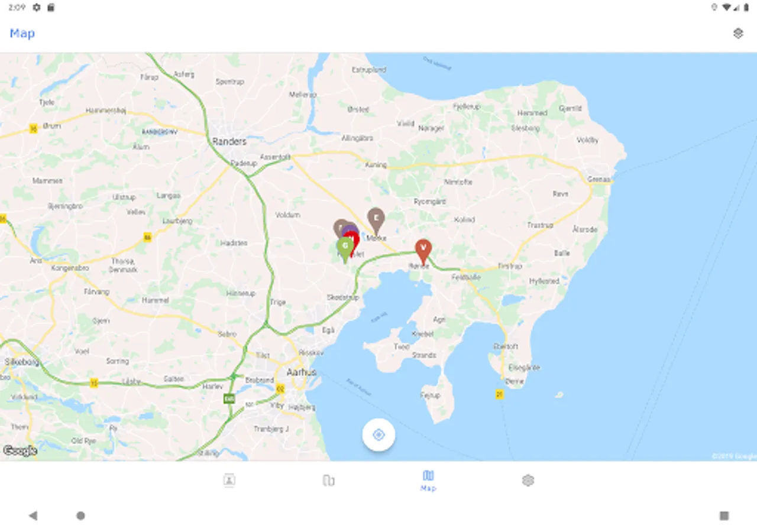757x532 pixels.
Task: Open the map layers icon at top right
Action: (737, 33)
